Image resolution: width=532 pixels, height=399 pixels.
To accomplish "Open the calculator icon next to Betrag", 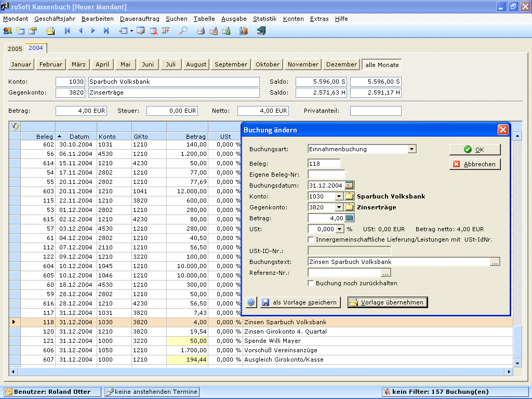I will click(349, 218).
